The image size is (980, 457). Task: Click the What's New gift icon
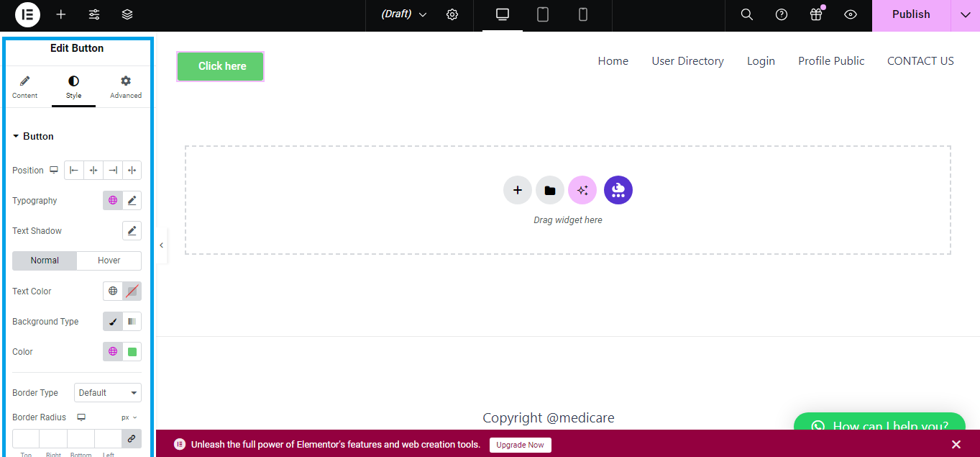pos(815,14)
